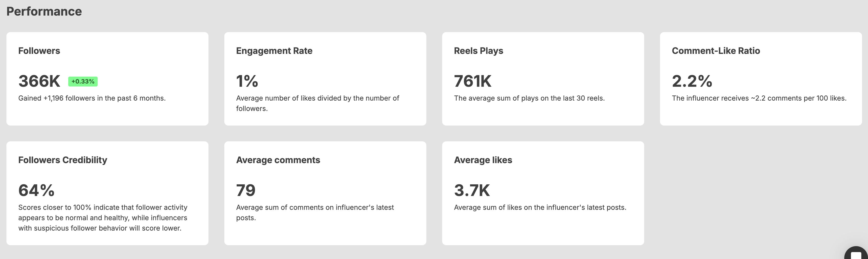Click the 761K reels plays figure
The height and width of the screenshot is (259, 868).
tap(473, 81)
